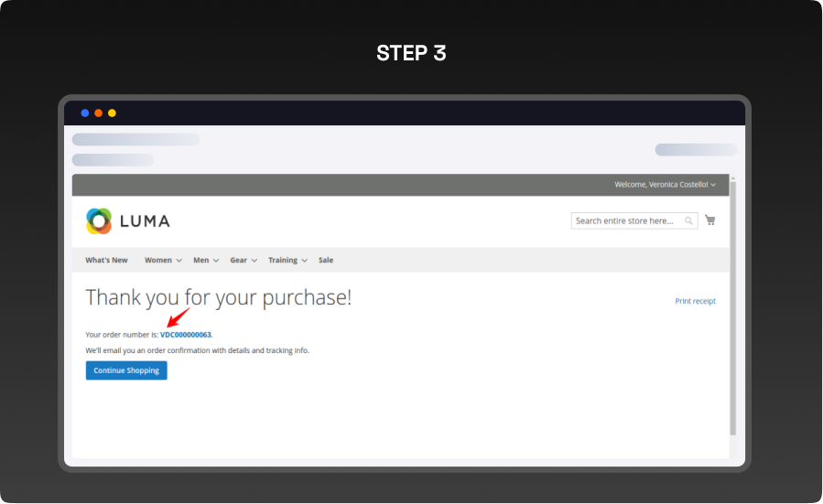
Task: Click the orange window dot
Action: click(99, 113)
